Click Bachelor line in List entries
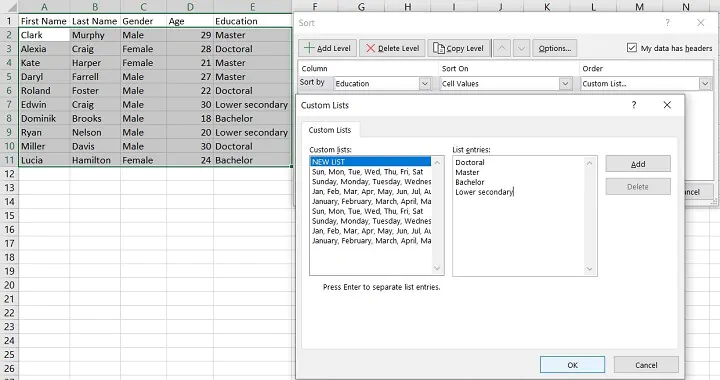The width and height of the screenshot is (720, 380). [470, 182]
